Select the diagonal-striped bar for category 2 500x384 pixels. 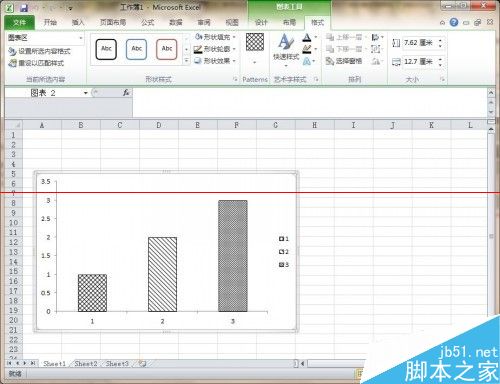[162, 274]
